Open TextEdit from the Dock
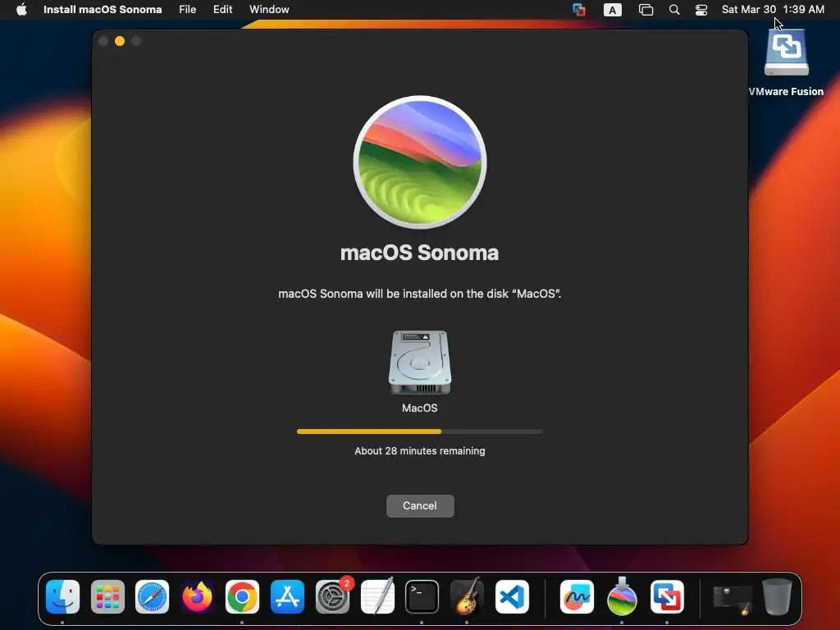The image size is (840, 630). (x=377, y=596)
